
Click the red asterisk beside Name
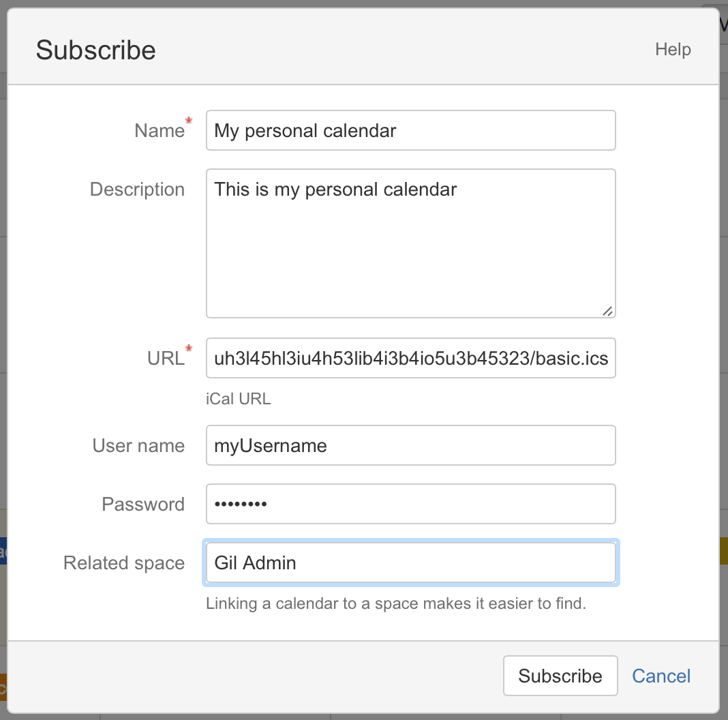(x=189, y=123)
